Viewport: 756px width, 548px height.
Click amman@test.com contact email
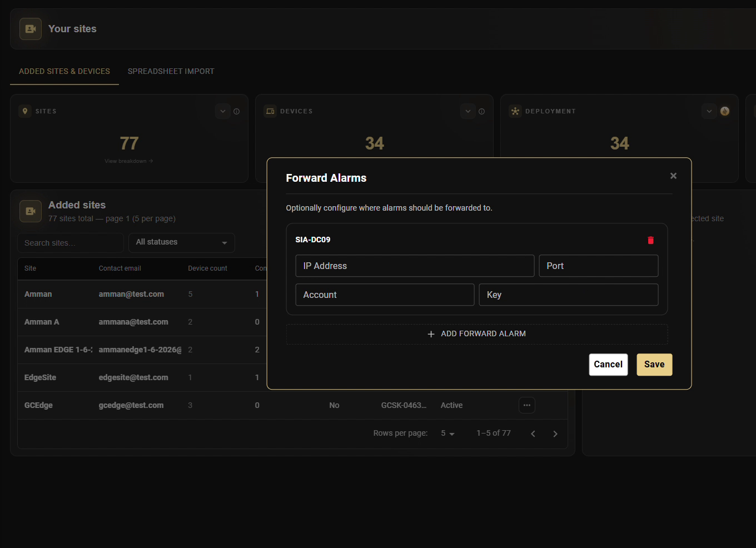[131, 294]
